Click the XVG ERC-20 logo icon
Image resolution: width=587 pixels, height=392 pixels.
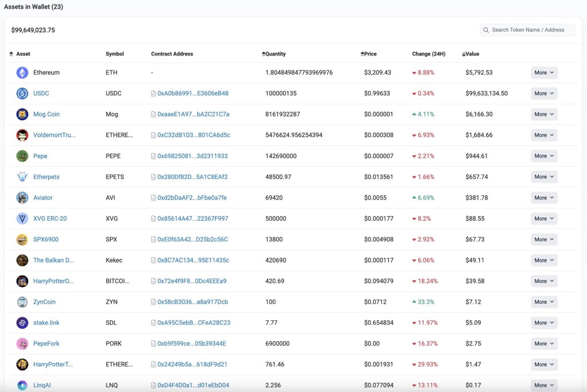22,218
